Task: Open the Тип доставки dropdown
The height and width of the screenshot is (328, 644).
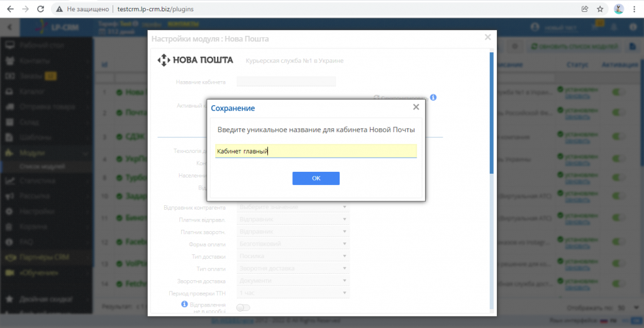Action: coord(293,256)
